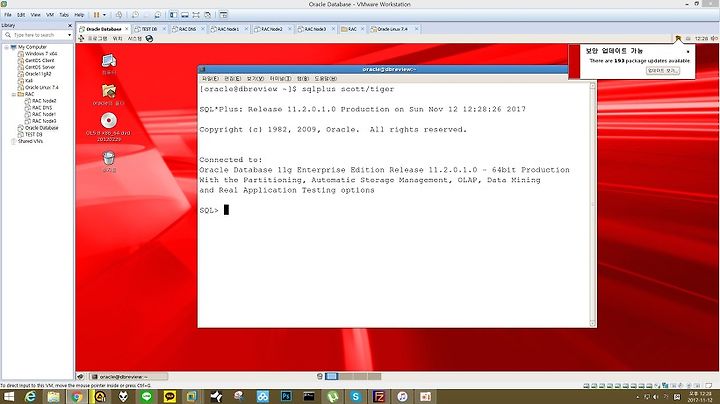Open the Library search filter dropdown arrow

(69, 35)
